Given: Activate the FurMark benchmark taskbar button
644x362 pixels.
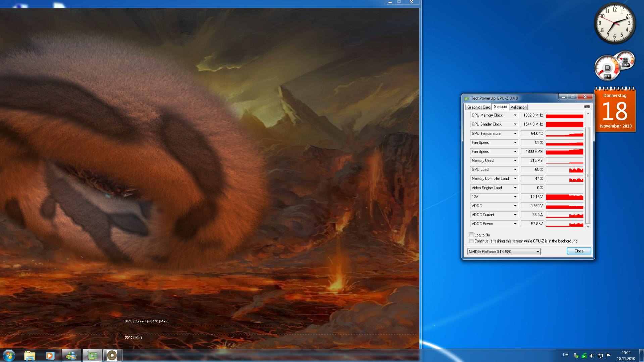Looking at the screenshot, I should 112,355.
